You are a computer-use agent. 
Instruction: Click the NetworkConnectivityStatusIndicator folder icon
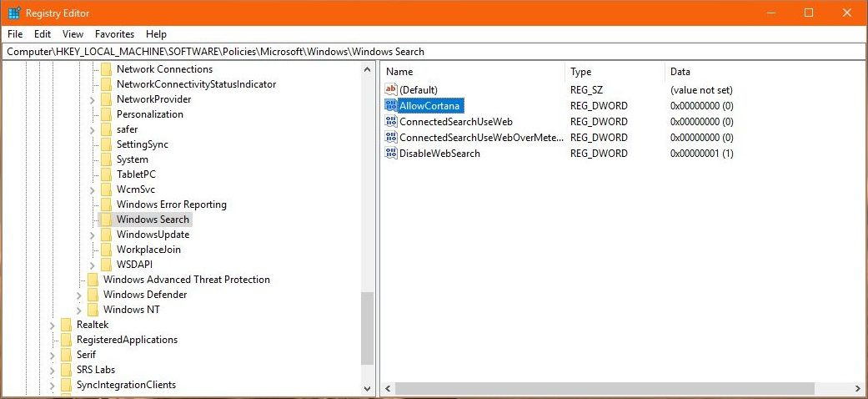(106, 84)
